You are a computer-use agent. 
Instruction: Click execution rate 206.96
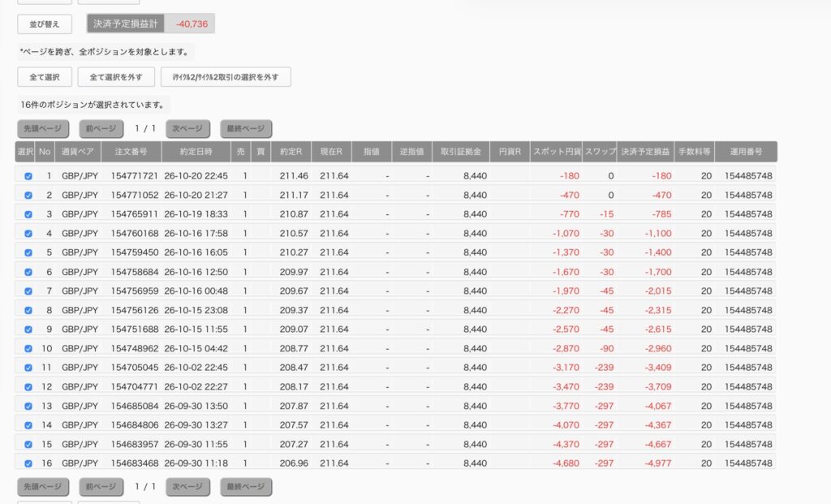294,463
